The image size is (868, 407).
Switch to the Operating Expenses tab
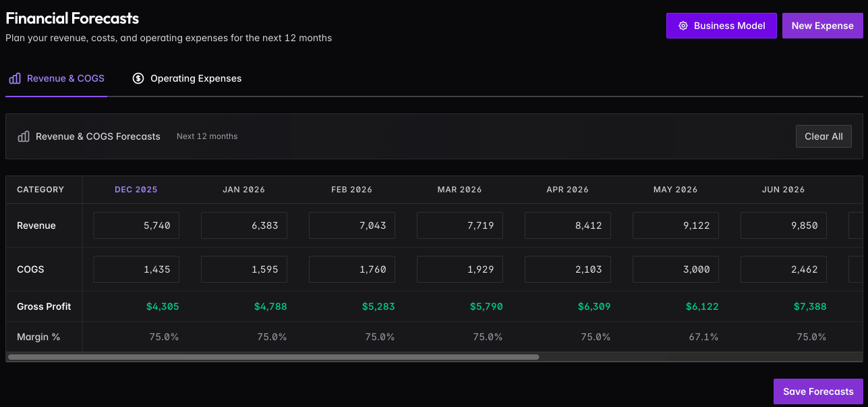[187, 78]
